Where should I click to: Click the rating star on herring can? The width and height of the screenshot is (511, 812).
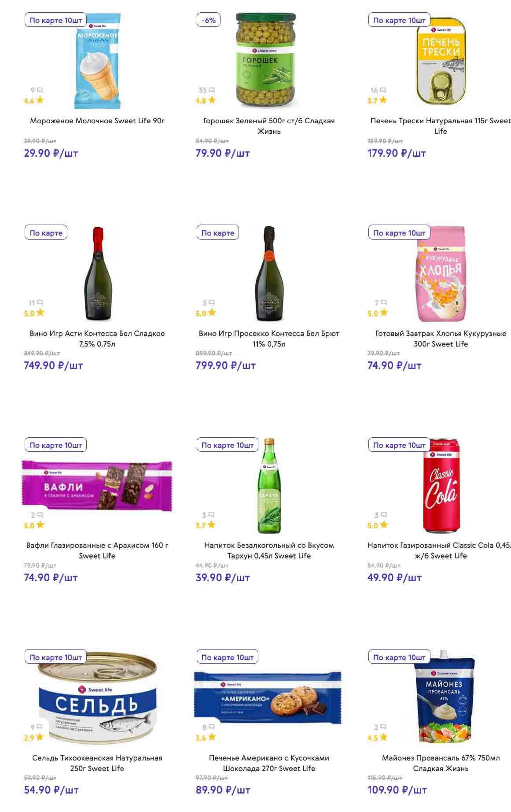tap(40, 737)
